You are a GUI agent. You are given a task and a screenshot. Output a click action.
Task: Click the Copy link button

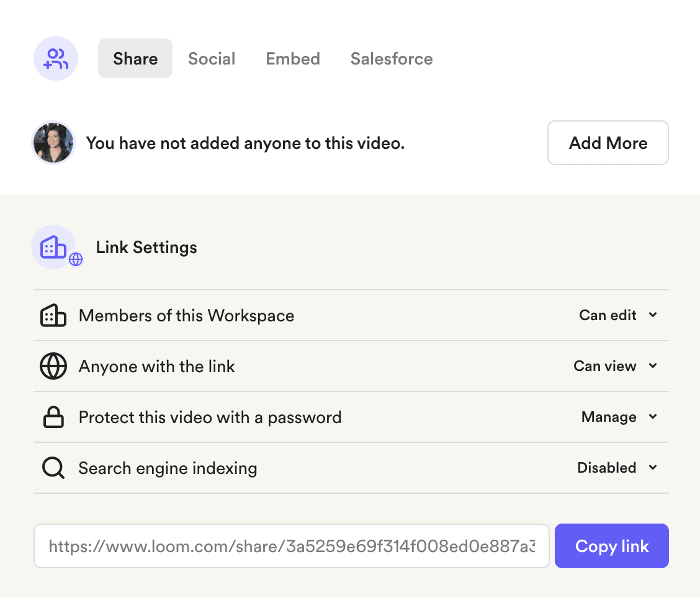pos(611,546)
